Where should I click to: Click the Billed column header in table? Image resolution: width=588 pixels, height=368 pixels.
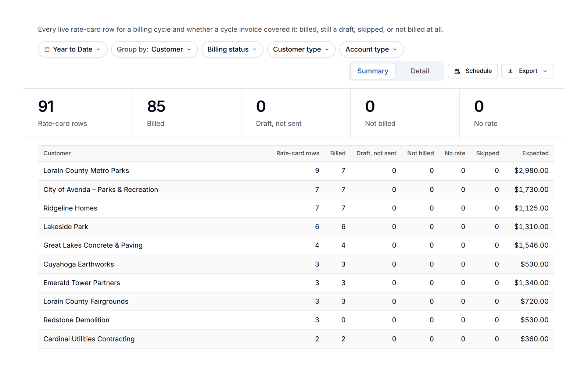coord(338,153)
